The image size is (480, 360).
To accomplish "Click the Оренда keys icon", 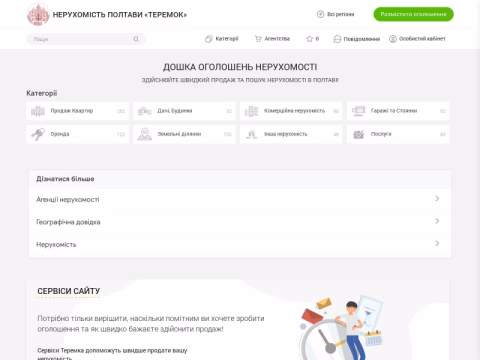I will coord(38,134).
